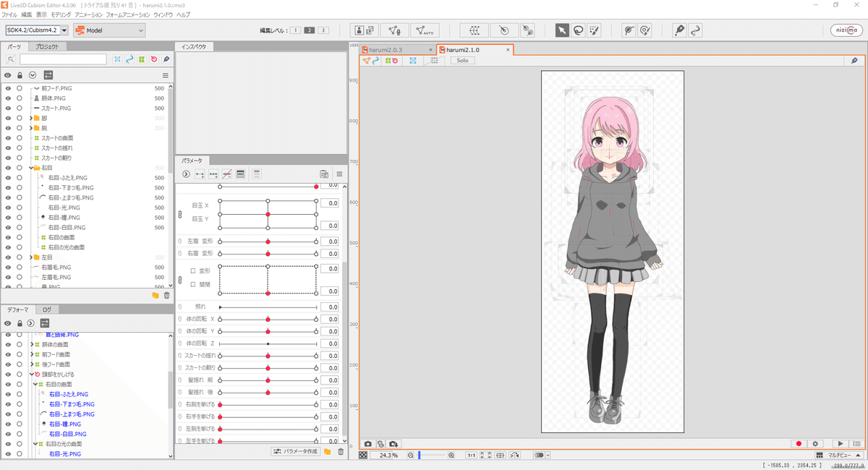Open the モデリング menu
The width and height of the screenshot is (868, 470).
click(60, 14)
